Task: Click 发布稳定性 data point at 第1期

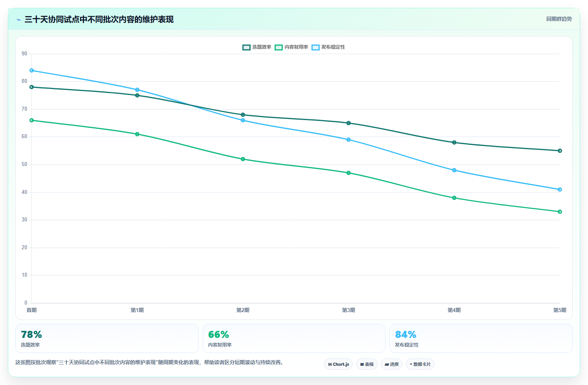Action: (137, 90)
